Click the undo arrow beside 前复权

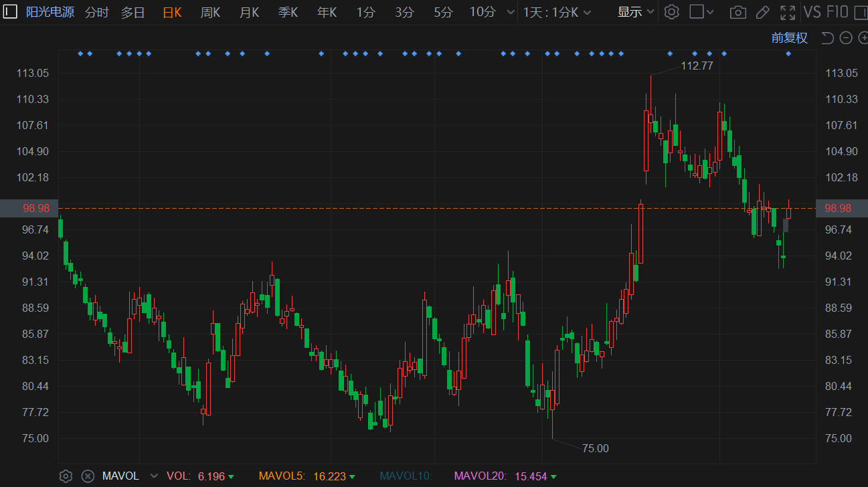tap(827, 38)
